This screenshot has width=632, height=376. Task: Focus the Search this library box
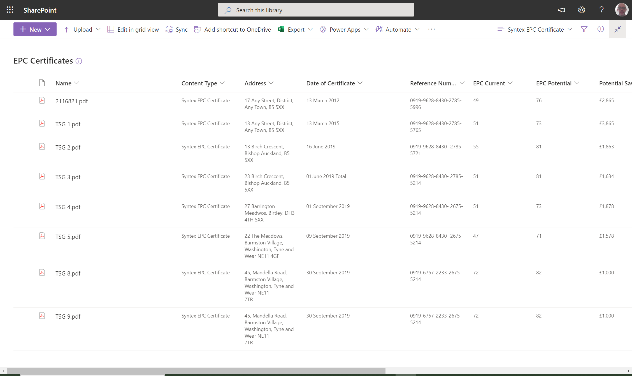point(316,10)
